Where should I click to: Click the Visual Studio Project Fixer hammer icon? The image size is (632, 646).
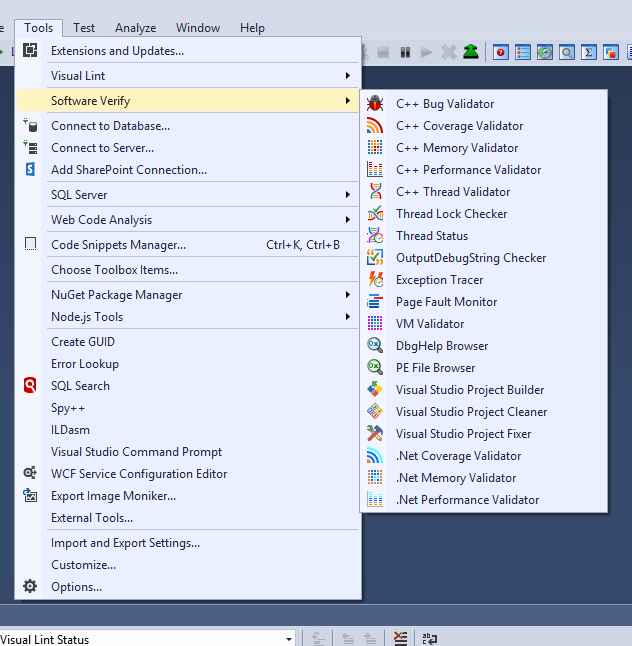[375, 433]
